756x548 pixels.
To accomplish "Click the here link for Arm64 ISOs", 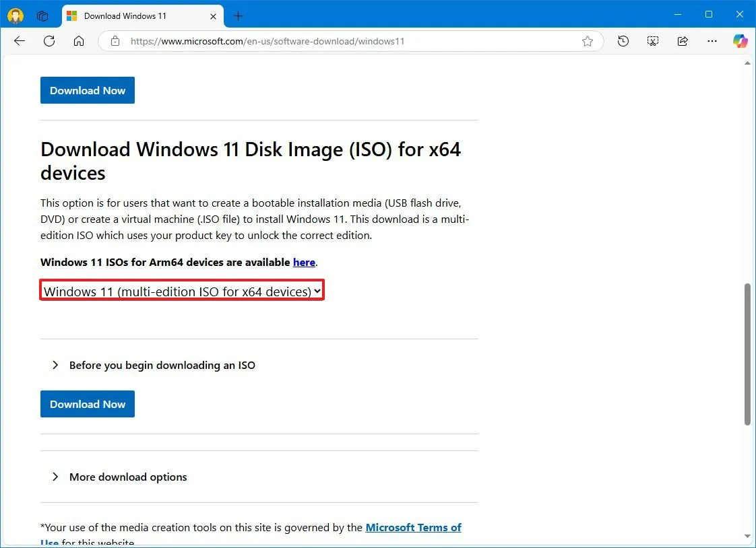I will (x=304, y=263).
